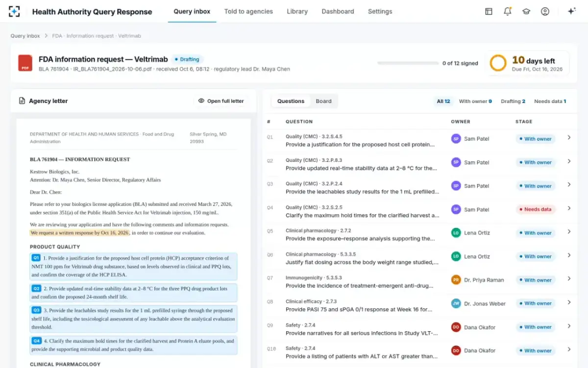Click the STAGE column header
Screen dimensions: 588x368
point(524,122)
